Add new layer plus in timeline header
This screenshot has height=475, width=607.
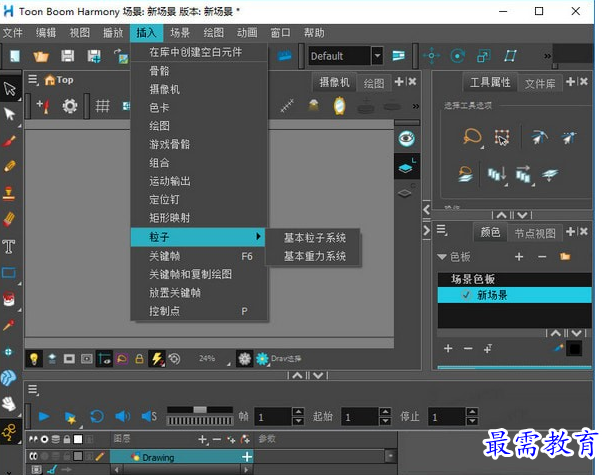tap(202, 439)
